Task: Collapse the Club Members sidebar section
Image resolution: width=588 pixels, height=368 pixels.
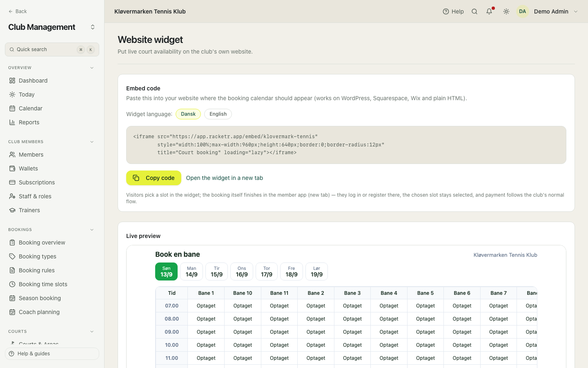Action: 92,142
